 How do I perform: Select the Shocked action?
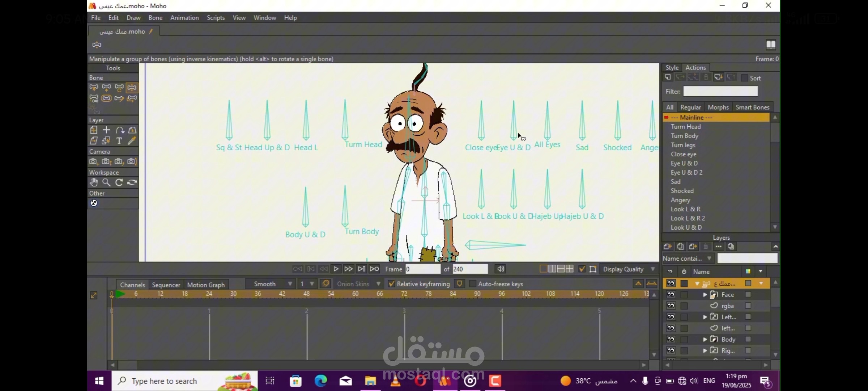pyautogui.click(x=716, y=191)
